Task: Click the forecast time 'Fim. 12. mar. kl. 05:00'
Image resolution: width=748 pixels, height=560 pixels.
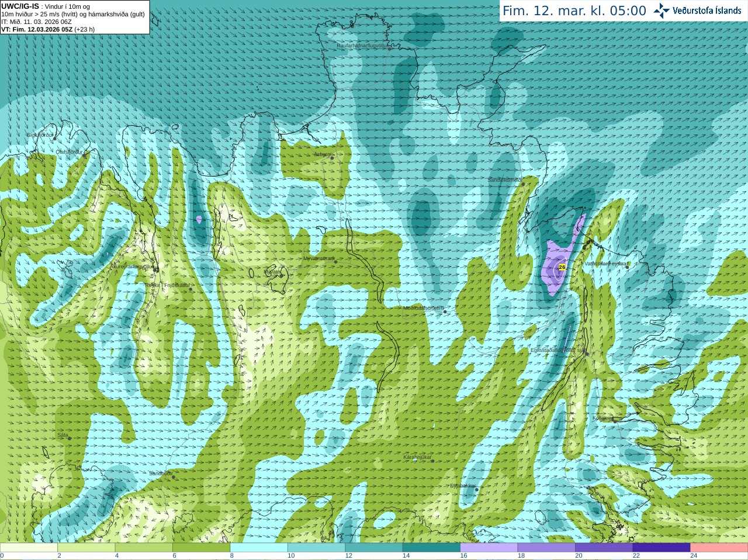Action: click(x=574, y=11)
